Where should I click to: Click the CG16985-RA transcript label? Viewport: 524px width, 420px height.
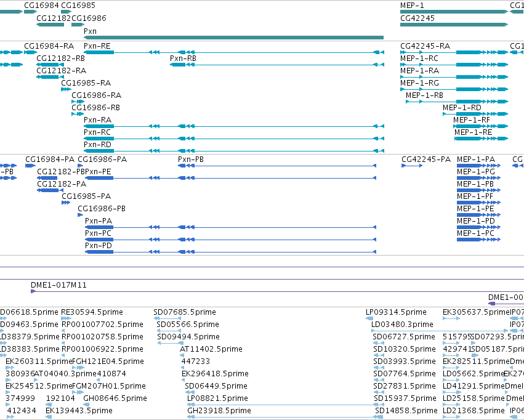86,83
